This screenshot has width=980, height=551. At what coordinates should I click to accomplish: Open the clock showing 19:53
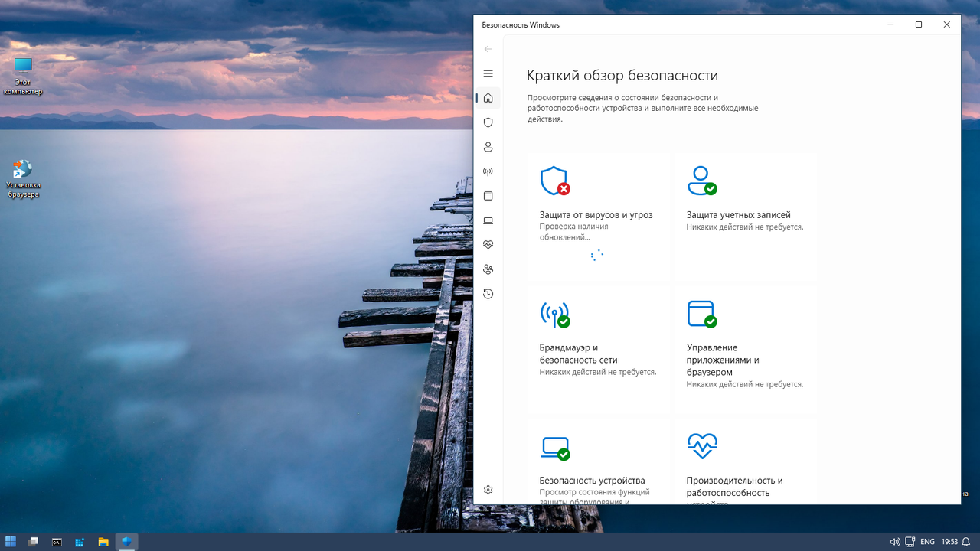(949, 542)
